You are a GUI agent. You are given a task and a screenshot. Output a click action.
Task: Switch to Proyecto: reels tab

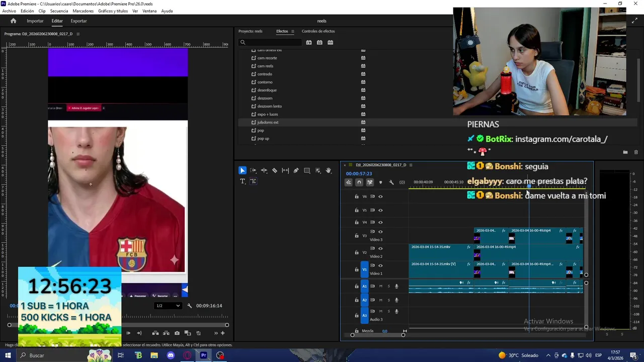(250, 31)
